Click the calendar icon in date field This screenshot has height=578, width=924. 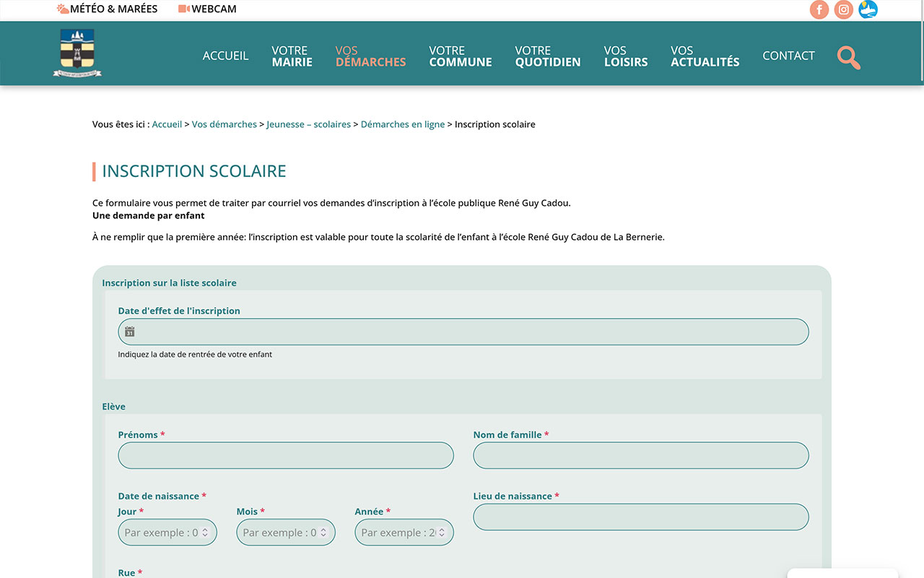point(130,332)
